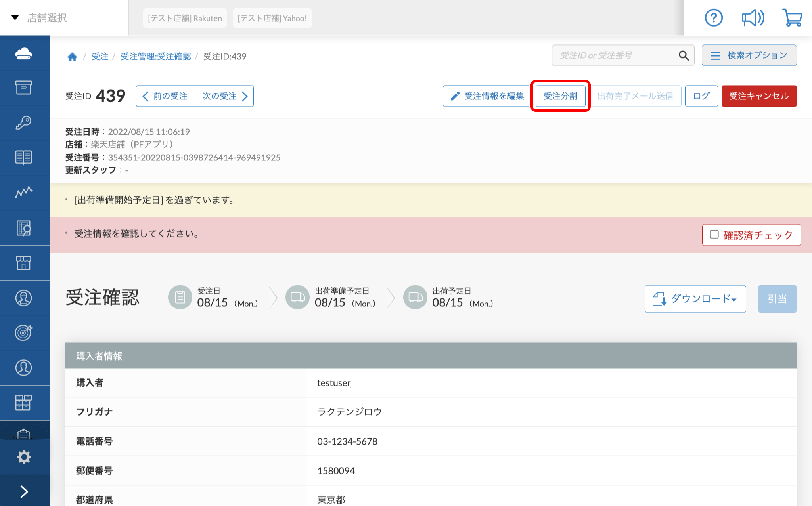Open settings gear in sidebar
The image size is (812, 506).
24,457
